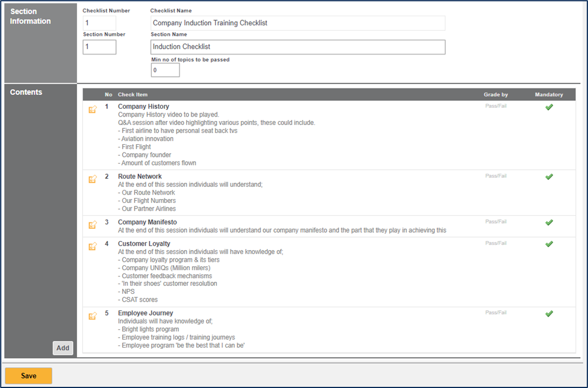Select the Section Name input box
588x388 pixels.
point(298,47)
